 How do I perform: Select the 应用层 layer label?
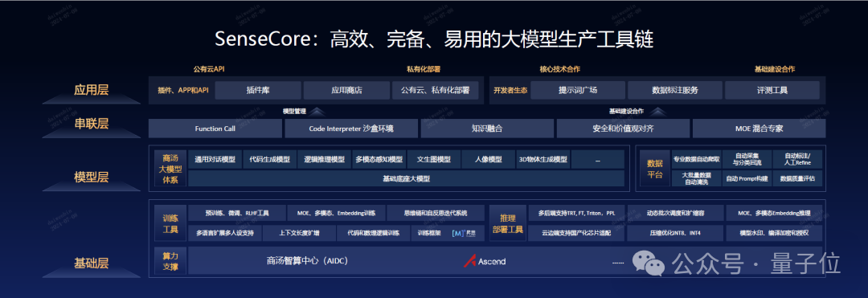click(92, 90)
